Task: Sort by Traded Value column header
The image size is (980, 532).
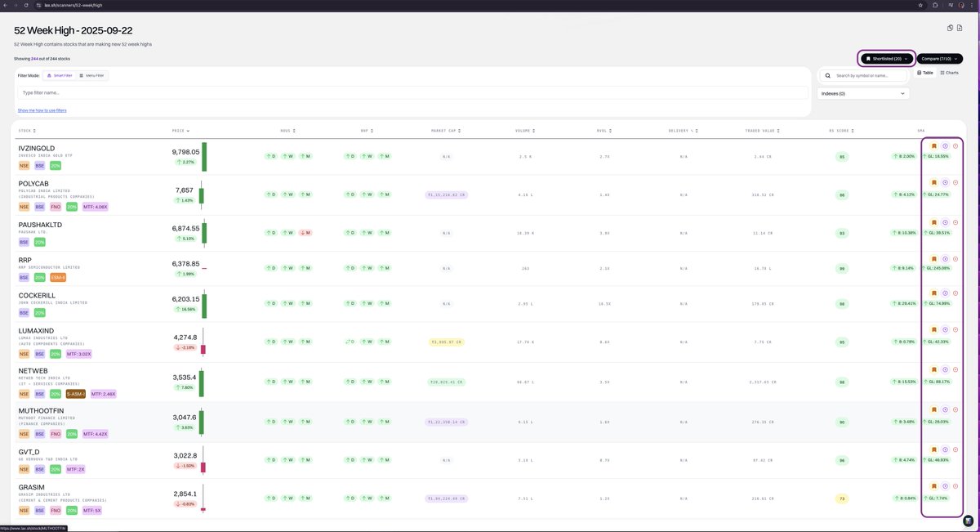Action: [x=761, y=131]
